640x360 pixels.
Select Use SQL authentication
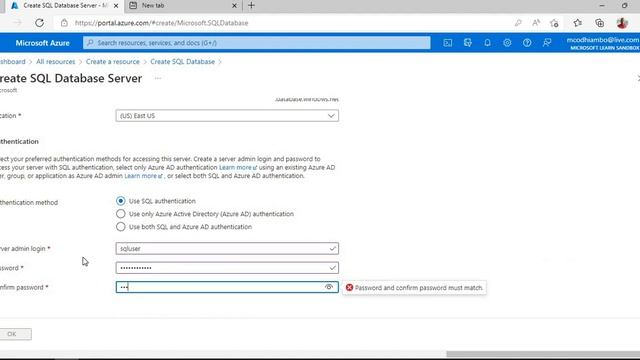120,201
